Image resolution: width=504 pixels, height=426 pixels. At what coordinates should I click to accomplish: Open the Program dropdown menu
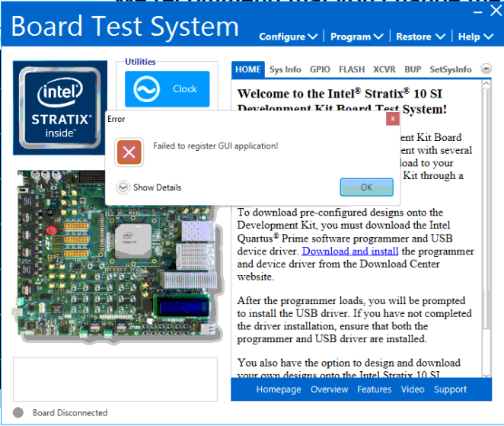tap(357, 37)
